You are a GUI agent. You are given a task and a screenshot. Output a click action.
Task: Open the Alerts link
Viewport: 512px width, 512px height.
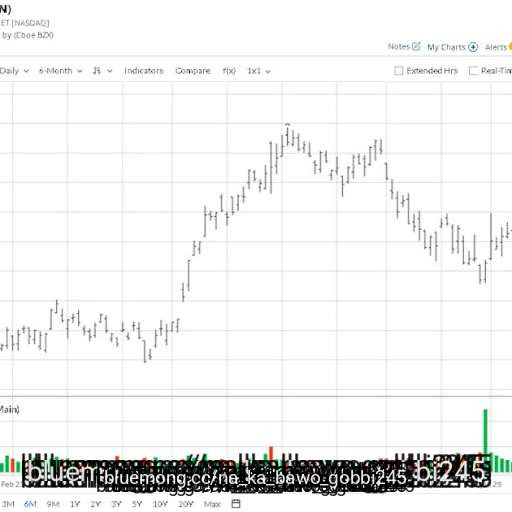point(496,47)
